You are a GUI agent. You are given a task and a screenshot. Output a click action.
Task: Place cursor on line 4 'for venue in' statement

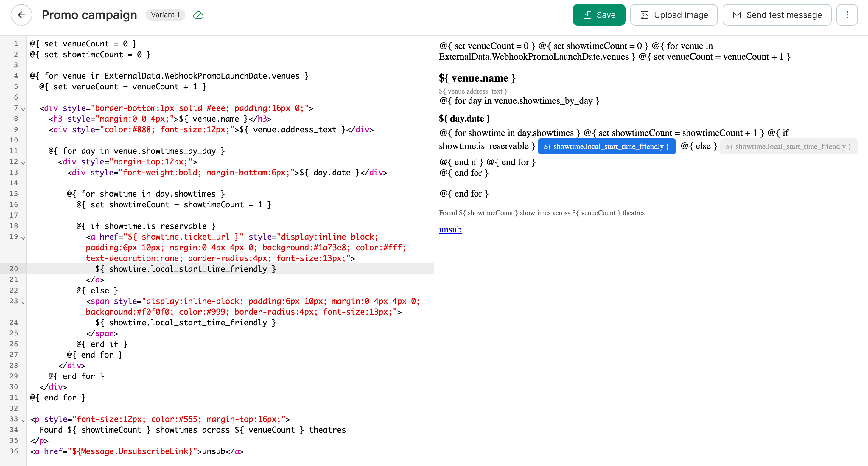[x=169, y=76]
